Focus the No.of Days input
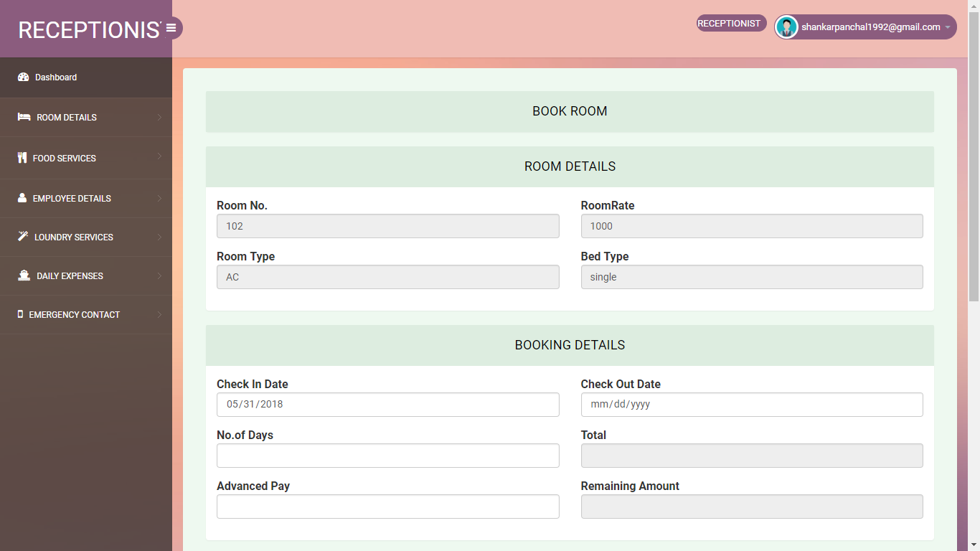Image resolution: width=980 pixels, height=551 pixels. (x=388, y=456)
